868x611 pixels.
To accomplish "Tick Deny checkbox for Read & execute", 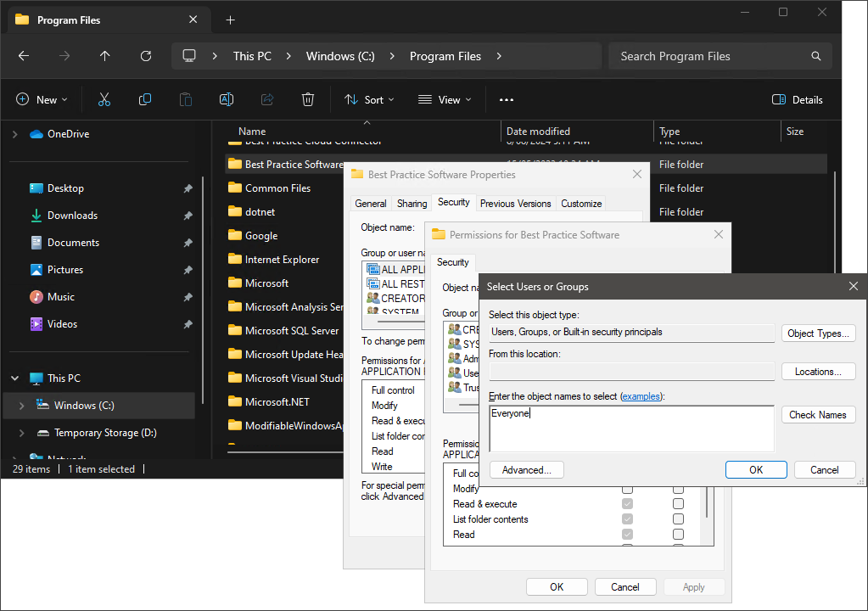I will pos(678,503).
